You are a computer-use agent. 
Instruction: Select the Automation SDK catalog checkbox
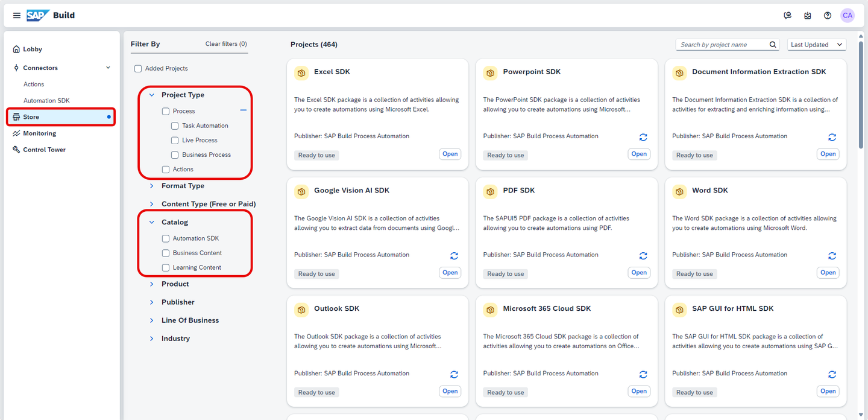point(166,238)
